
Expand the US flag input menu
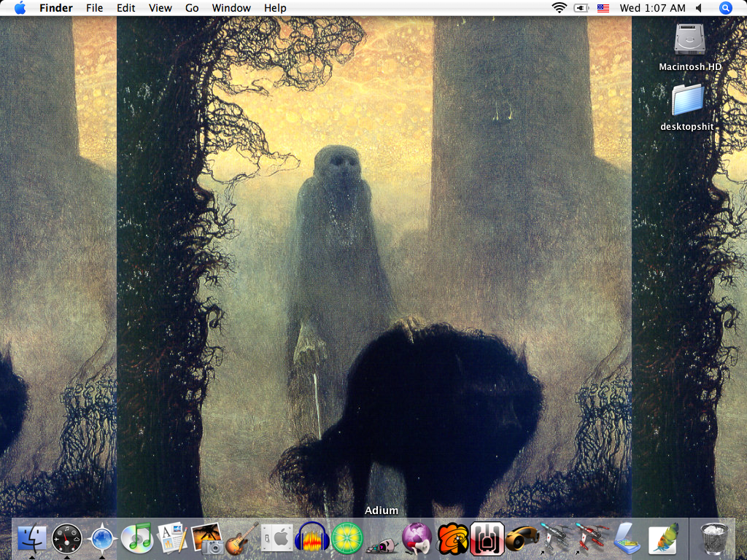[x=603, y=8]
